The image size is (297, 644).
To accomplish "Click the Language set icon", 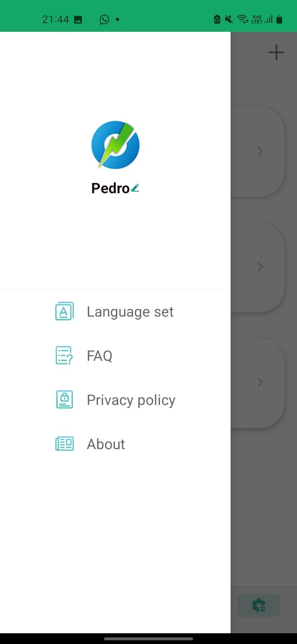I will (64, 311).
